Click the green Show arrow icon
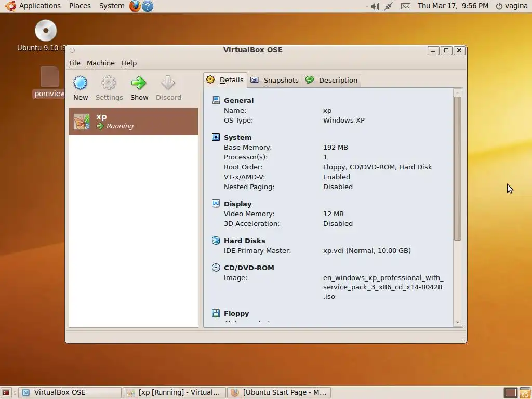532x399 pixels. click(x=139, y=83)
